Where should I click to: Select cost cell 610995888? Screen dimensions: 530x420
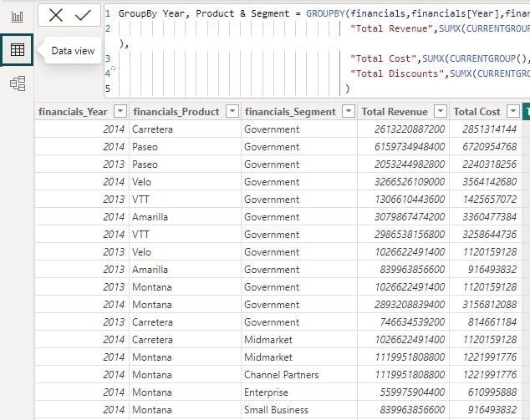click(486, 392)
